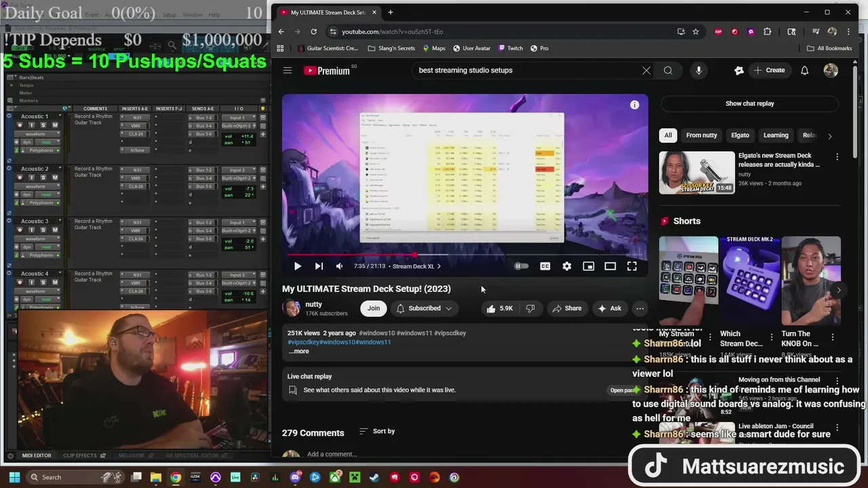Play the YouTube video
The width and height of the screenshot is (868, 488).
coord(297,266)
